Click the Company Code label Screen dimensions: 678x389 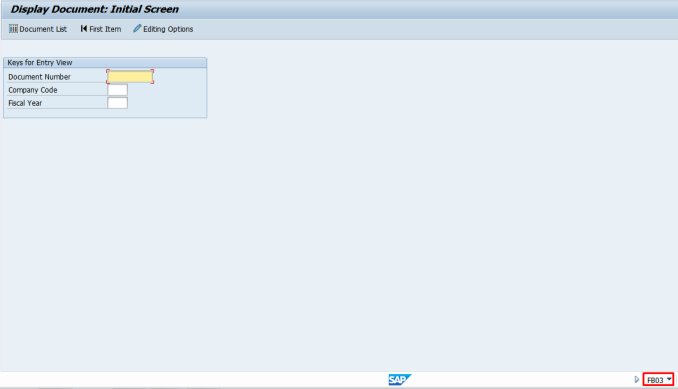33,90
